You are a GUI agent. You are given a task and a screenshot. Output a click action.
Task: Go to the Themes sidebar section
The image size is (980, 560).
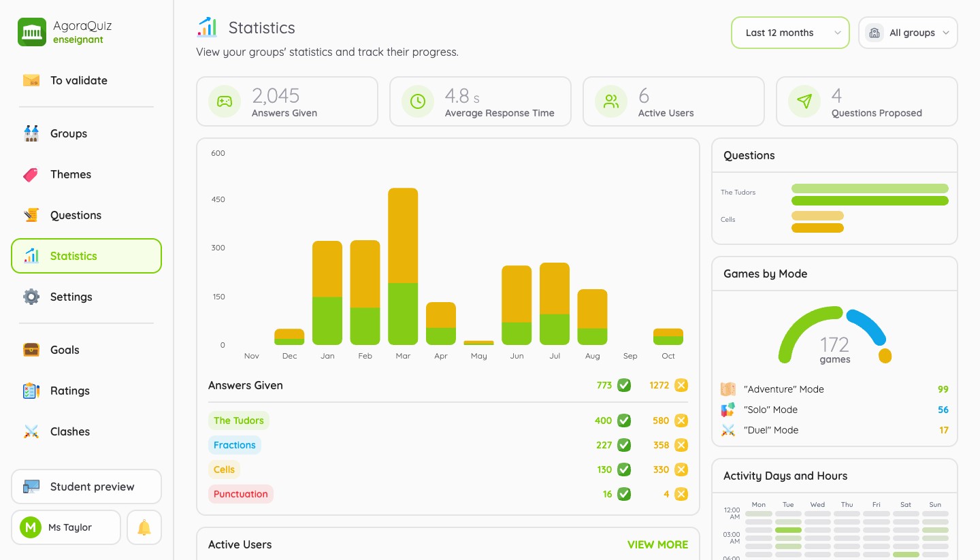[86, 174]
